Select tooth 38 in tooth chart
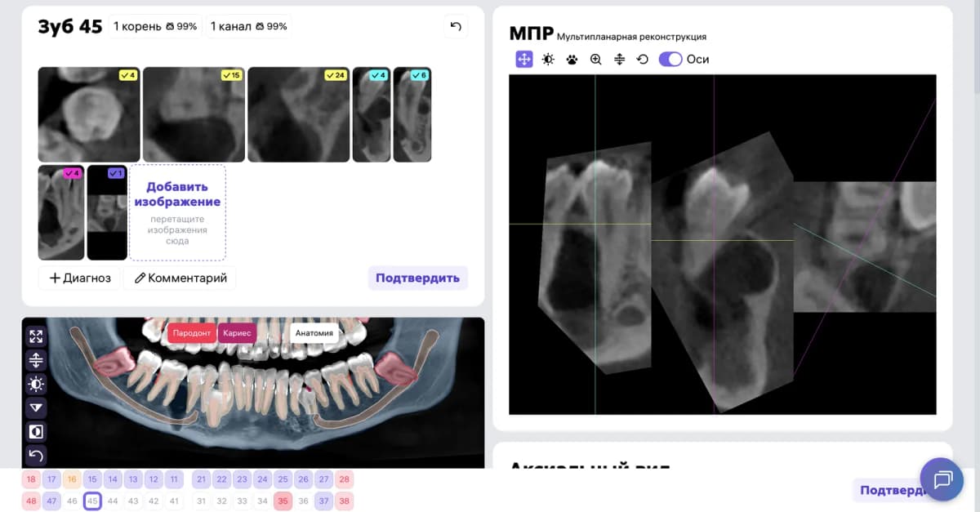Image resolution: width=980 pixels, height=512 pixels. click(x=345, y=501)
